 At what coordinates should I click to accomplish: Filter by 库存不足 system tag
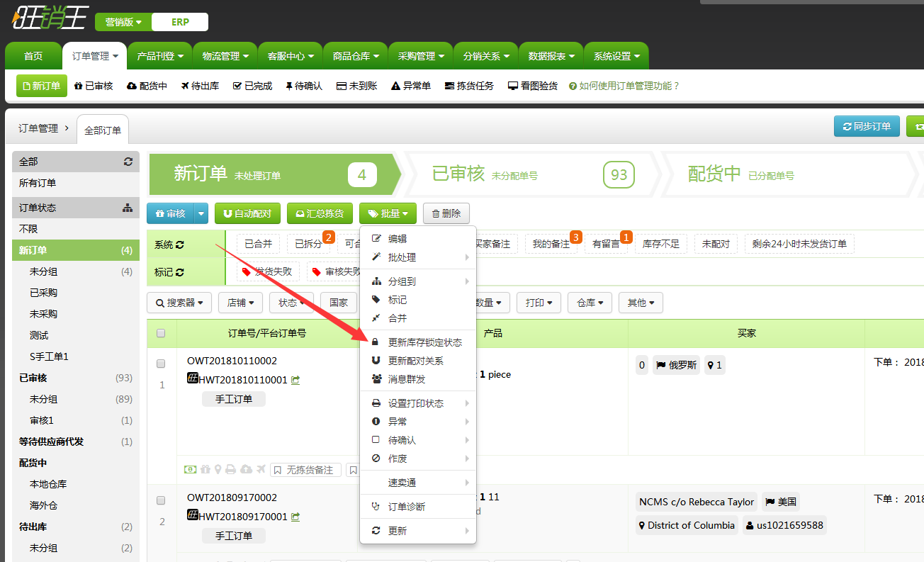pyautogui.click(x=661, y=244)
